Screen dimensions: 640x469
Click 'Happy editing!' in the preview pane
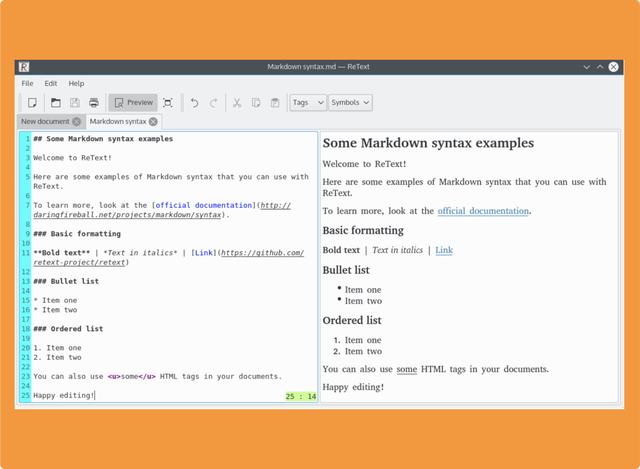tap(353, 387)
